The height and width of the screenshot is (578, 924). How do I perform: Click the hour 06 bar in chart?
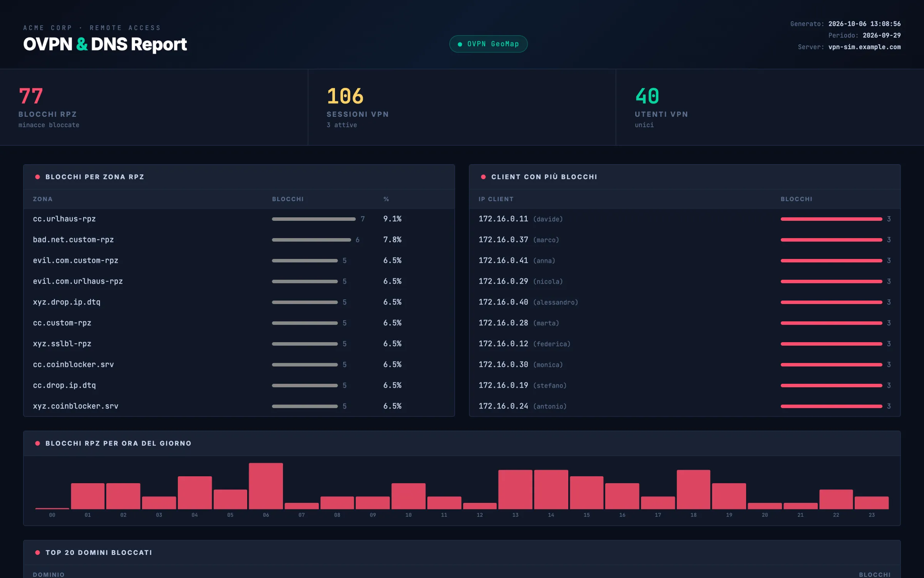266,486
